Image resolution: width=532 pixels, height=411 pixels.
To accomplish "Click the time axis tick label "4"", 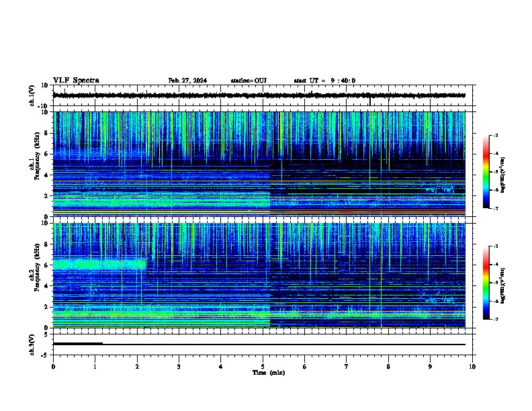I will [x=221, y=367].
